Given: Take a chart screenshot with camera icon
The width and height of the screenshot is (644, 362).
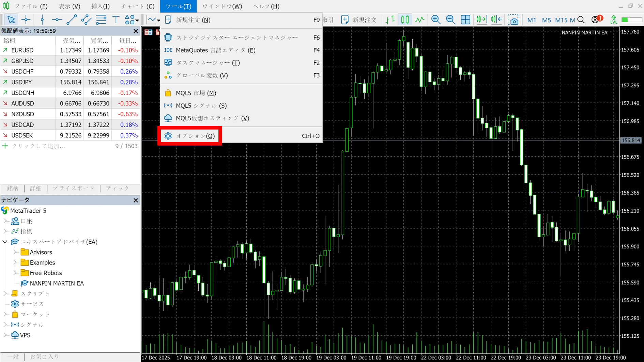Looking at the screenshot, I should point(513,20).
